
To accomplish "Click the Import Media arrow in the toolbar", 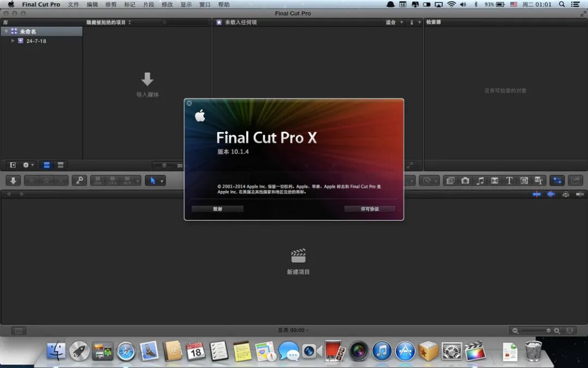I will pyautogui.click(x=13, y=180).
